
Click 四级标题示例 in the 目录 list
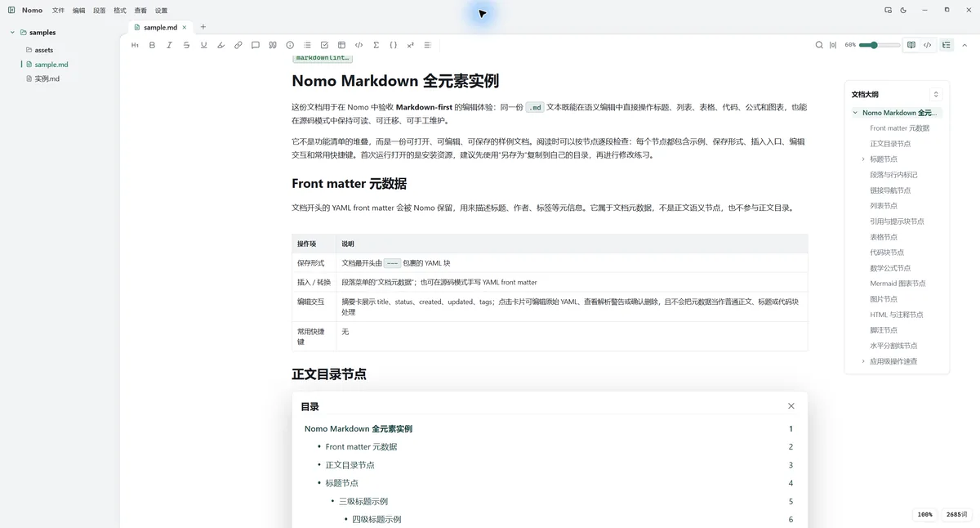point(376,519)
